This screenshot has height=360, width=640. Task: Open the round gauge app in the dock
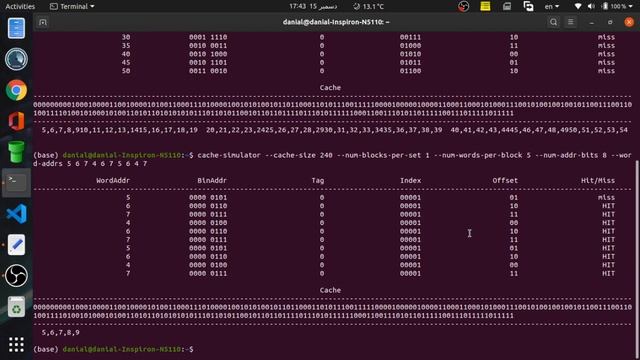[16, 59]
